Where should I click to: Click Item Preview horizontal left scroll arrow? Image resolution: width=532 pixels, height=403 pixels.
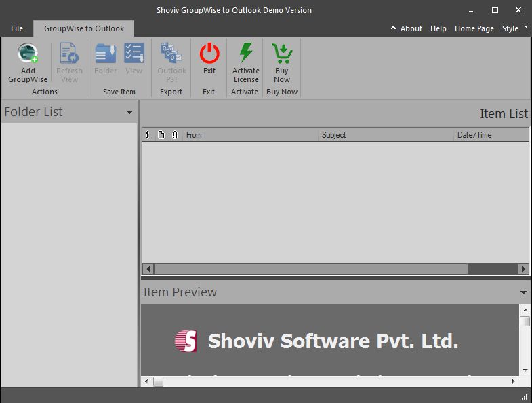(146, 381)
